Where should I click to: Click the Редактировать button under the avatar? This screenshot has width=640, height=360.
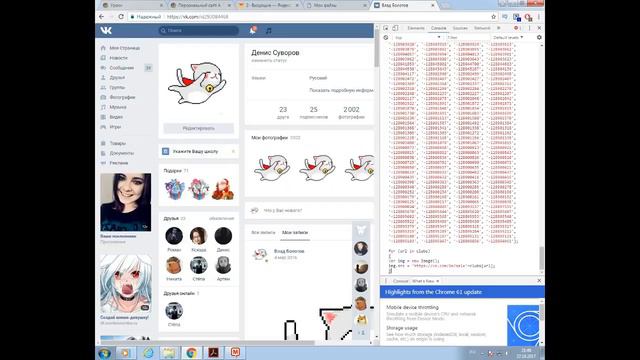point(198,128)
